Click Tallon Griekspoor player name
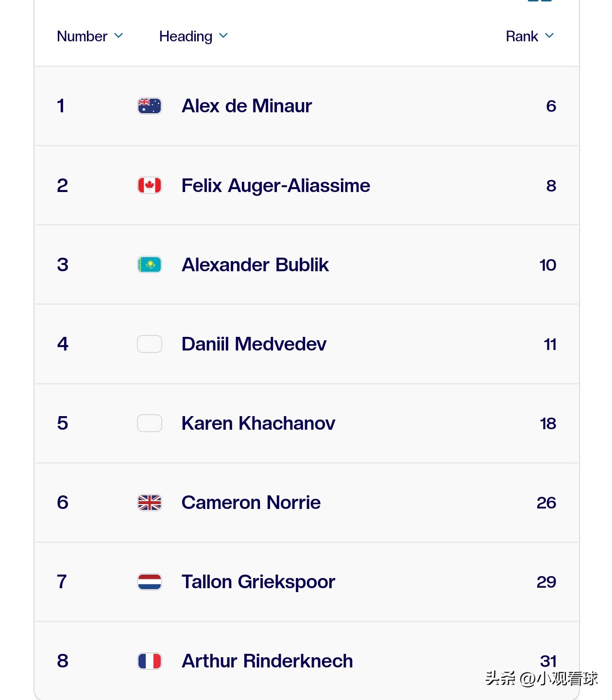This screenshot has width=612, height=700. click(x=258, y=582)
